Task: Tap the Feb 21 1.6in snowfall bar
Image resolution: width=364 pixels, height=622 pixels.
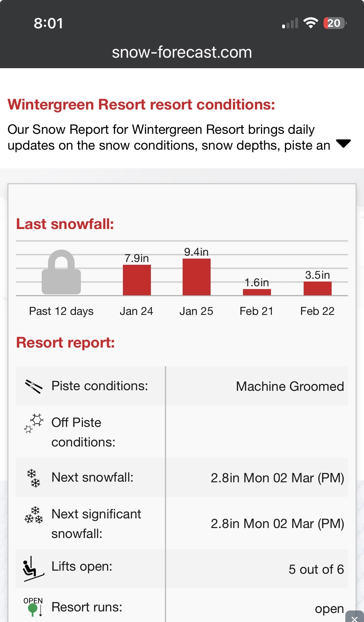Action: tap(257, 292)
